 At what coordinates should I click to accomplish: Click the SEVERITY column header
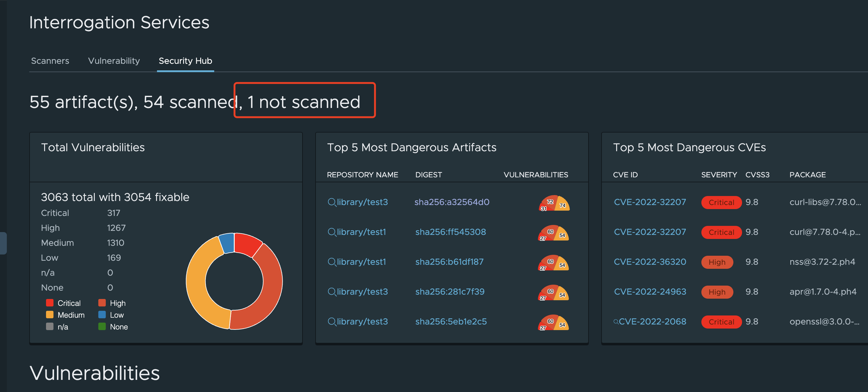[x=719, y=175]
